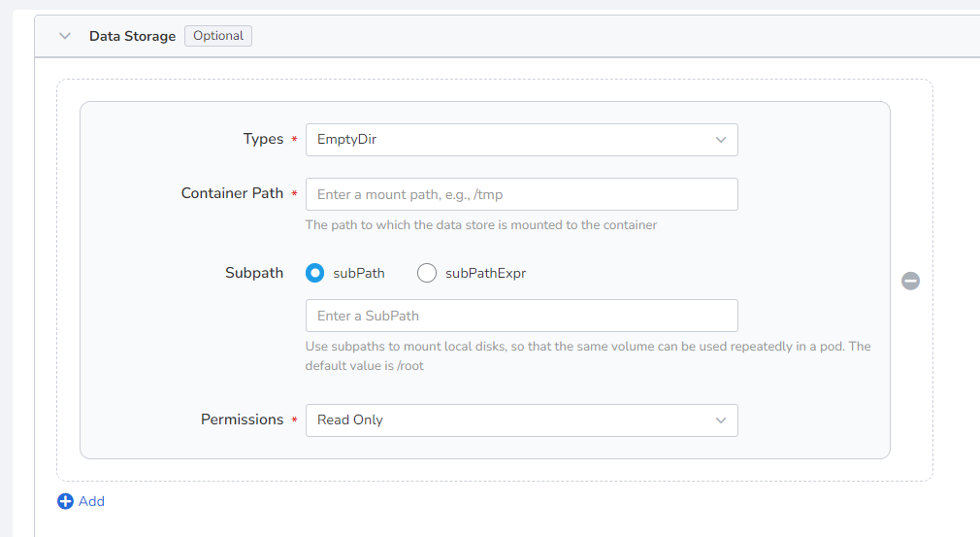
Task: Click into the Enter a SubPath field
Action: click(x=521, y=316)
